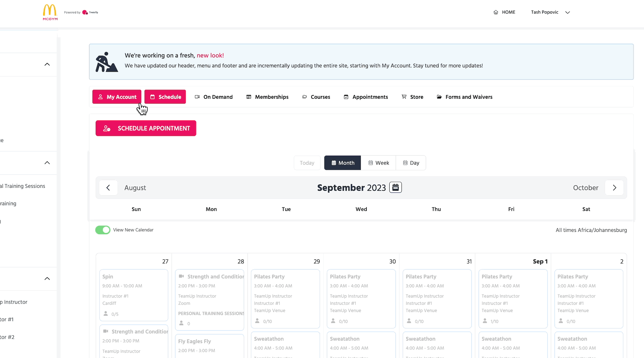This screenshot has width=644, height=358.
Task: Click Forms and Waivers folder icon
Action: 439,97
